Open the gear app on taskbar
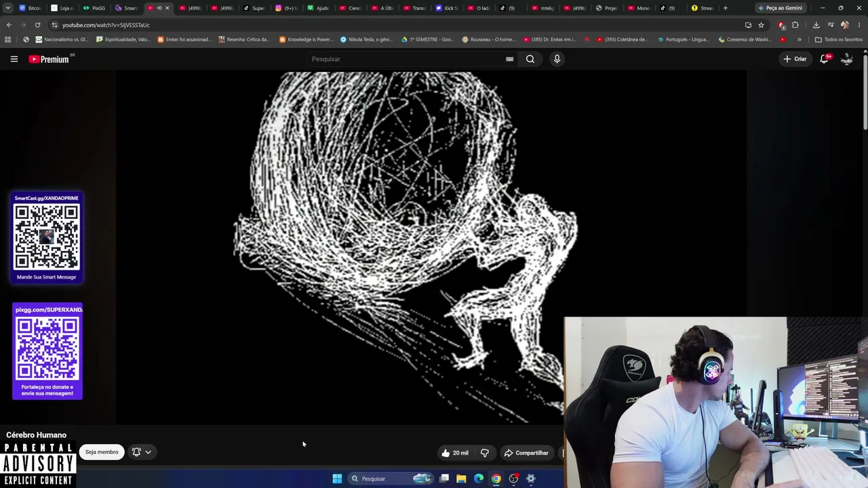 click(531, 479)
